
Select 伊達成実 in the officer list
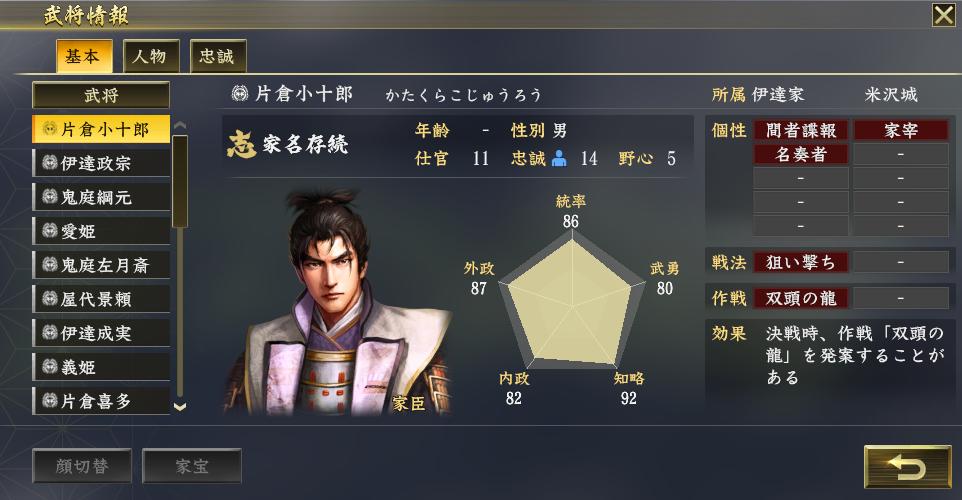[x=101, y=333]
